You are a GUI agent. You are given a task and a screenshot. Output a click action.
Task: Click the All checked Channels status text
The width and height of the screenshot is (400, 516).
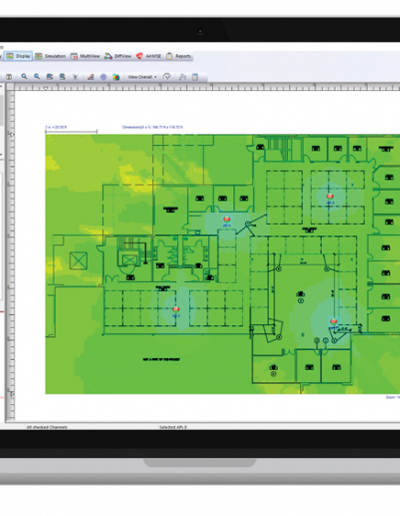47,427
